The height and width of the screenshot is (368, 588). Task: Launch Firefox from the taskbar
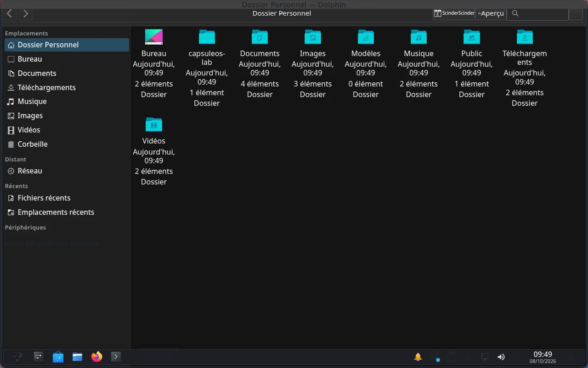click(x=96, y=356)
